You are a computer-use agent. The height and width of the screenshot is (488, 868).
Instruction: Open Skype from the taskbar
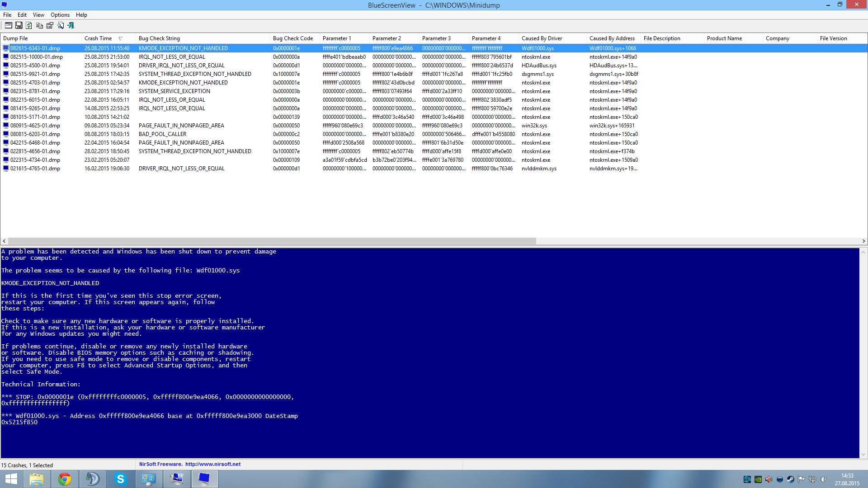120,479
